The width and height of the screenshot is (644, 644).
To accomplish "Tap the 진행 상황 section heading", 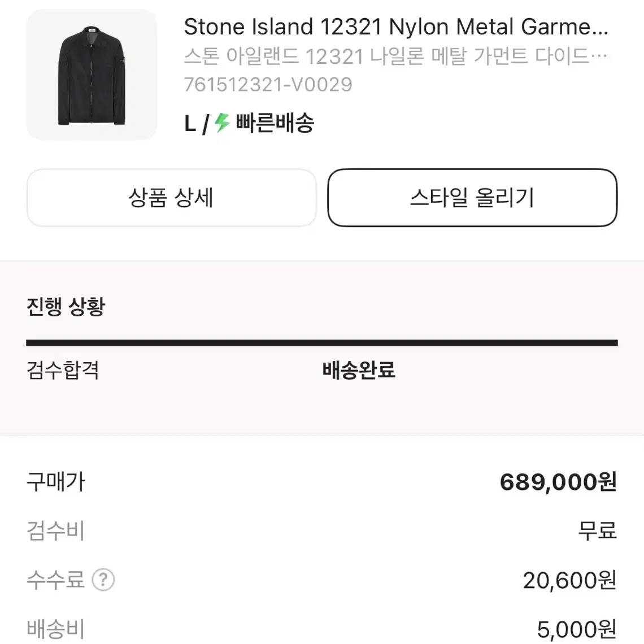I will pos(66,306).
